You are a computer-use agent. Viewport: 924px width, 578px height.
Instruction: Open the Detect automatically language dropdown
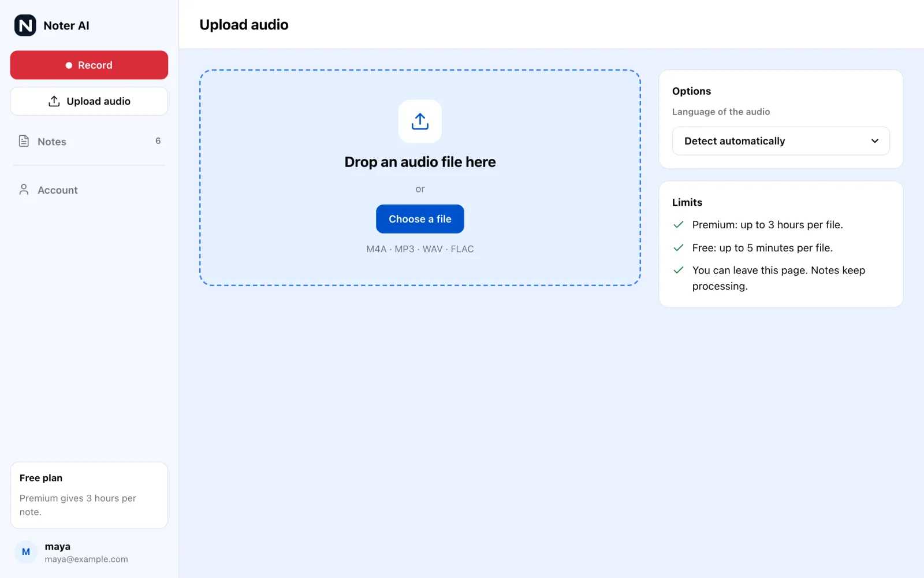tap(781, 141)
